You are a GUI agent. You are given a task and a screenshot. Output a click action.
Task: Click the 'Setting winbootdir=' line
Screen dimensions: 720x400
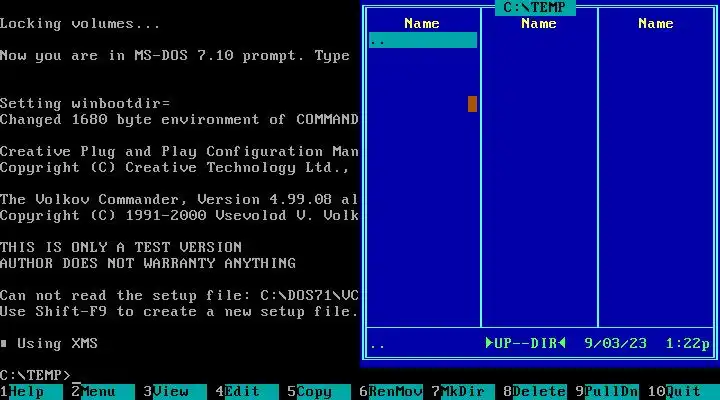[x=85, y=104]
